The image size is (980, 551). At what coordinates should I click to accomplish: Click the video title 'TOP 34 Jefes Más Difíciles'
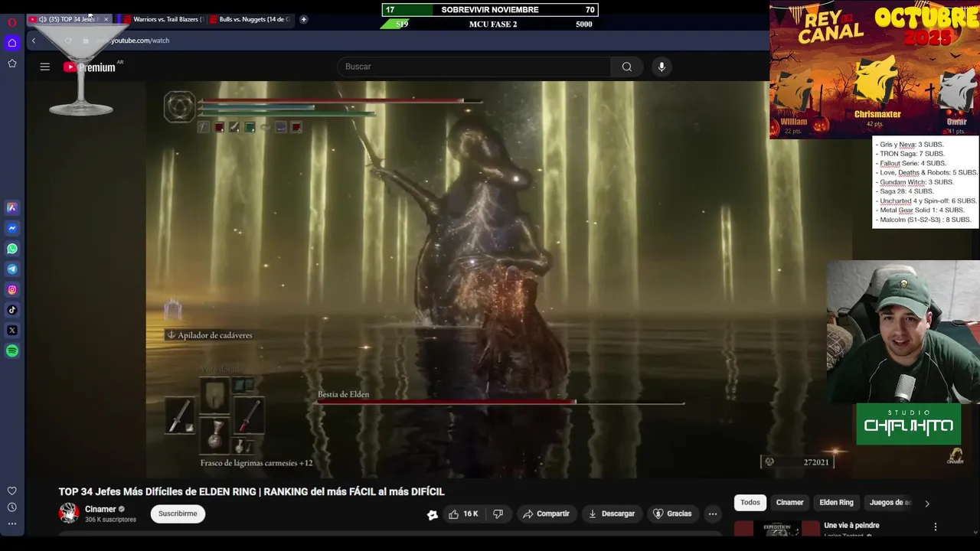pos(251,492)
